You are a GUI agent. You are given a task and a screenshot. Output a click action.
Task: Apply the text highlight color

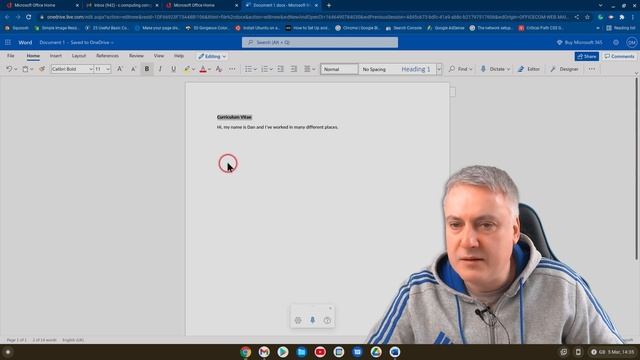point(187,69)
